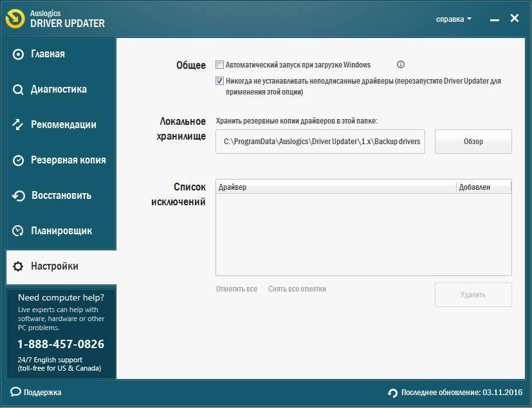Click the 1-888-457-0826 phone number banner
The image size is (532, 408).
pos(61,344)
